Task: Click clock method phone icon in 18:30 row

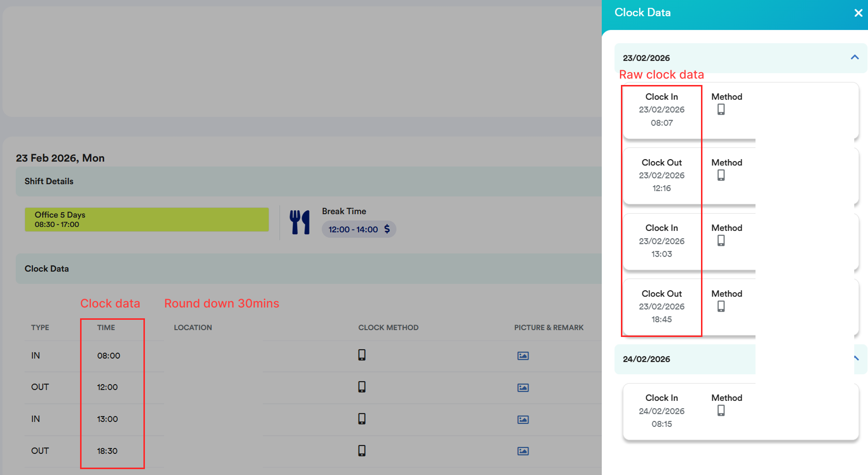Action: tap(362, 451)
